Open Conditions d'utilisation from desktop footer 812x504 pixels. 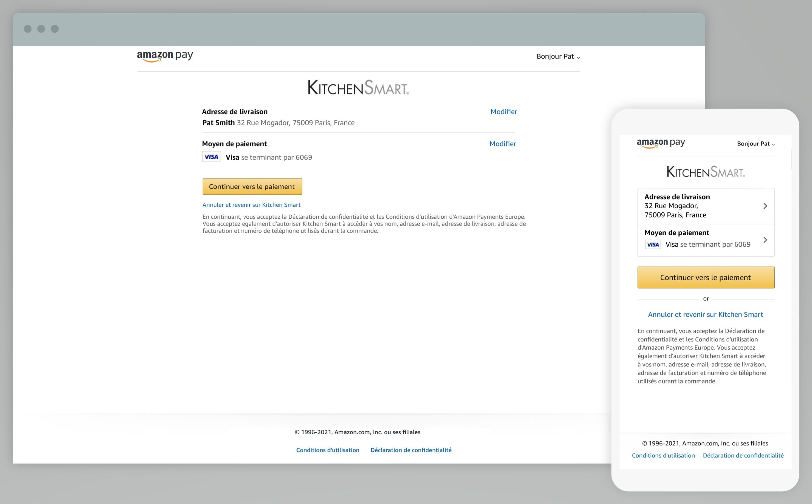tap(327, 450)
